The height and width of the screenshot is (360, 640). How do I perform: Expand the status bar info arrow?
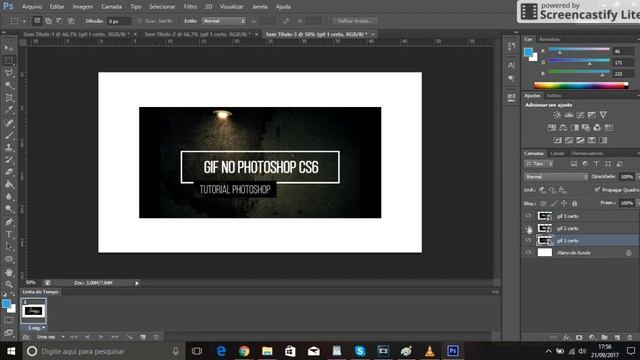click(137, 283)
